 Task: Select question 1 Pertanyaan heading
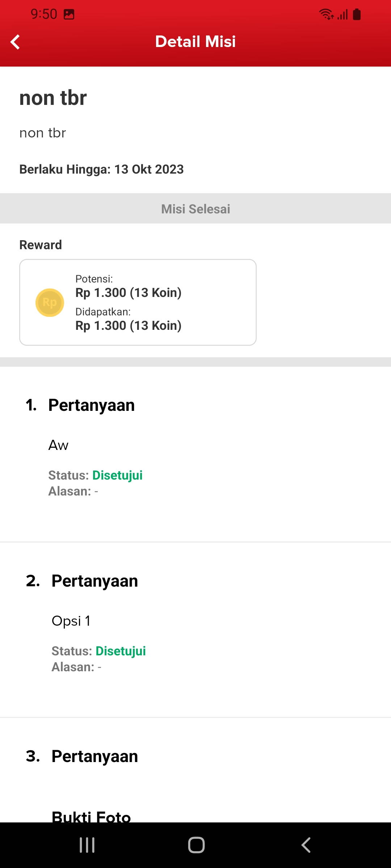(91, 405)
